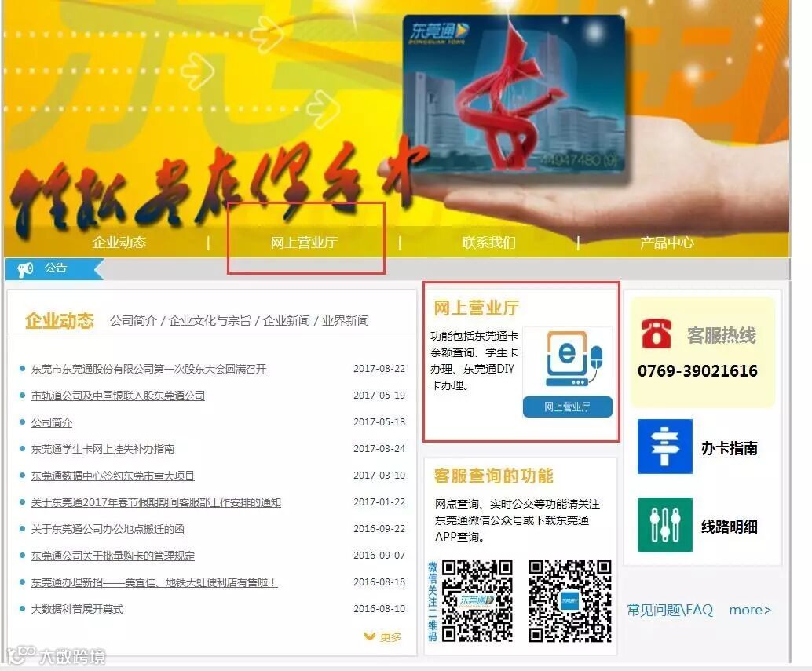Click the blue signpost 办卡指南 icon
Screen dimensions: 812x671
[x=665, y=447]
